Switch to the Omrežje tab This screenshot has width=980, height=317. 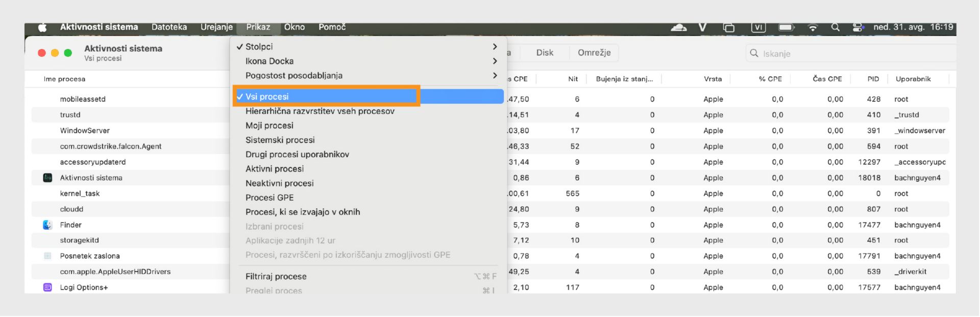594,53
